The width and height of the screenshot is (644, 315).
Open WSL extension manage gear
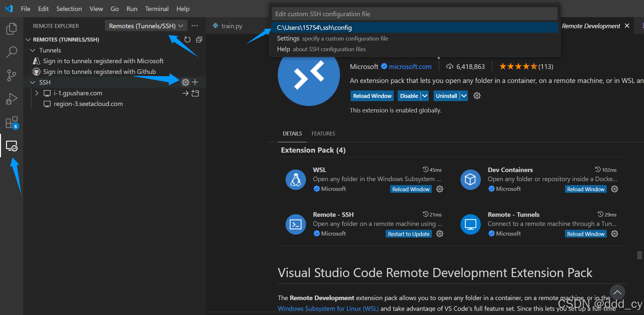[x=440, y=189]
